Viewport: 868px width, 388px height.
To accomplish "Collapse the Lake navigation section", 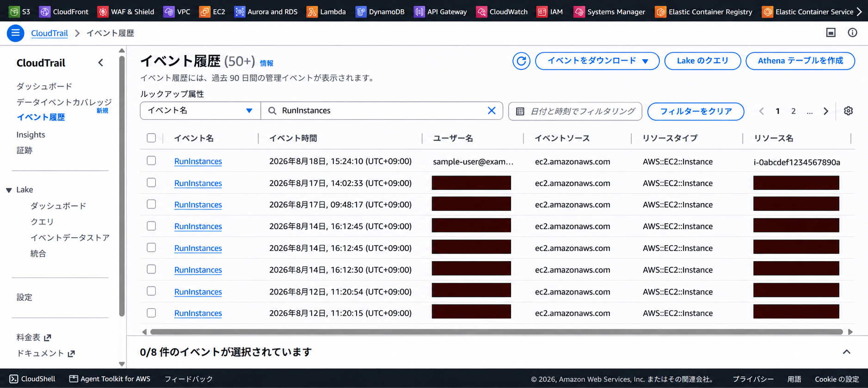I will tap(9, 190).
